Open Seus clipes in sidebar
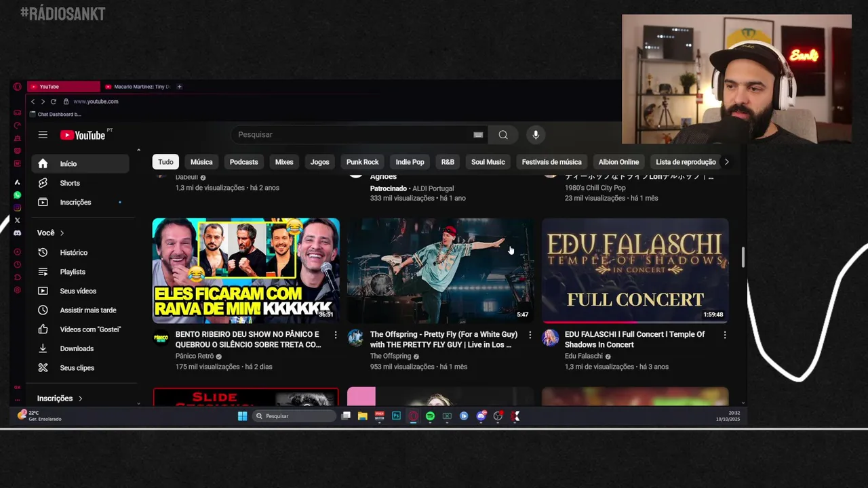 coord(80,367)
